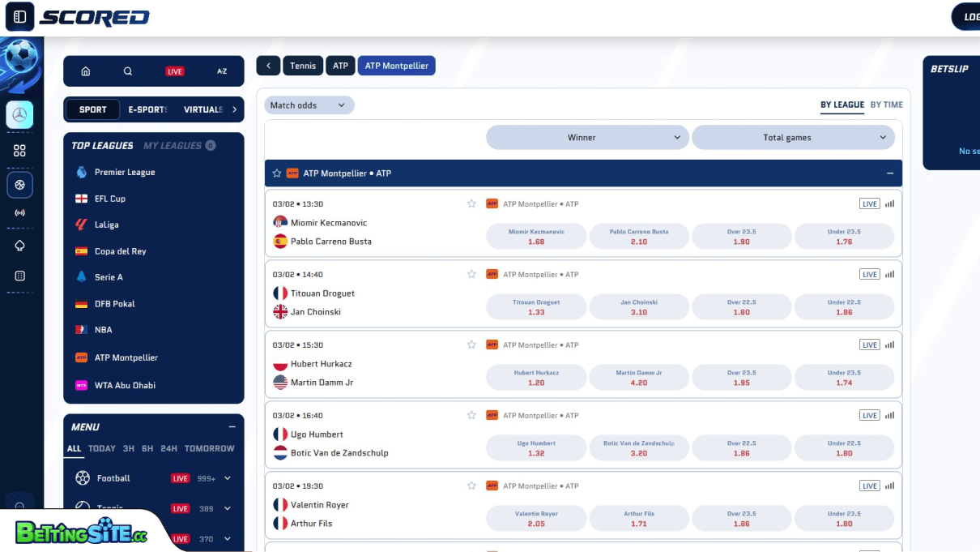Open statistics via bar-chart icon on Kecmanovic match

tap(889, 203)
